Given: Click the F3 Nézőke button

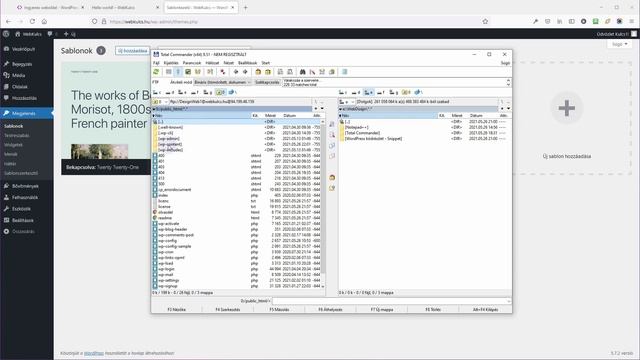Looking at the screenshot, I should click(177, 310).
